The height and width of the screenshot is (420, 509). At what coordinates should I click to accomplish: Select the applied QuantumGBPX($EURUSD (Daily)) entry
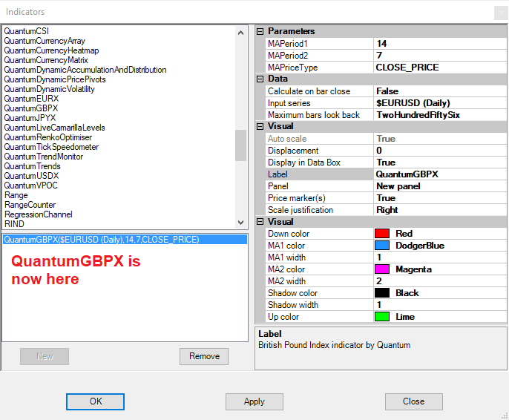tap(125, 240)
